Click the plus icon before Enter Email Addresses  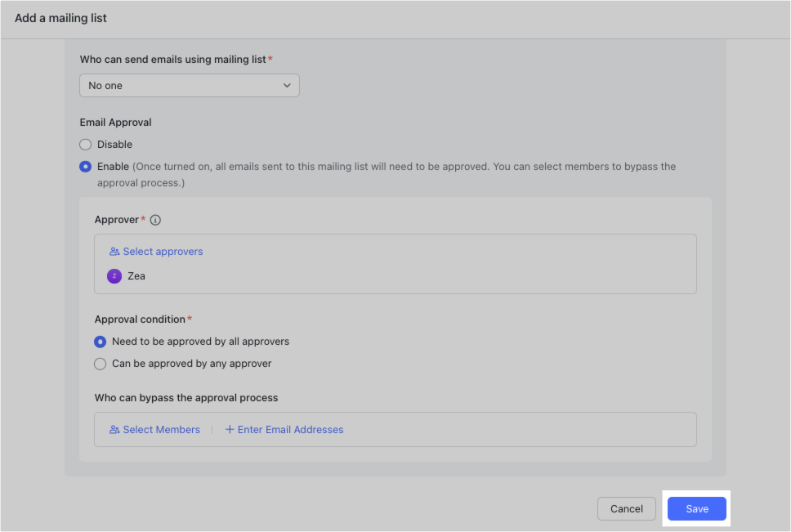point(229,429)
